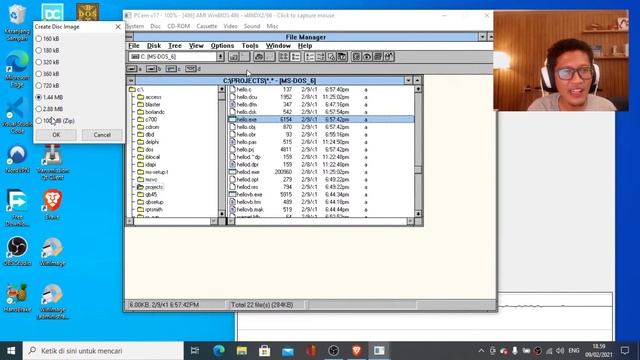Open Handbrake desktop shortcut

[17, 298]
